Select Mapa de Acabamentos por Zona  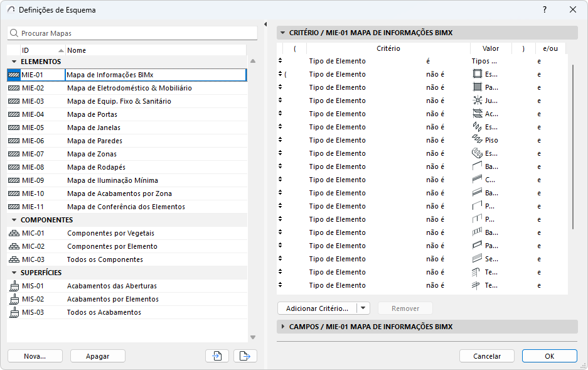click(119, 193)
